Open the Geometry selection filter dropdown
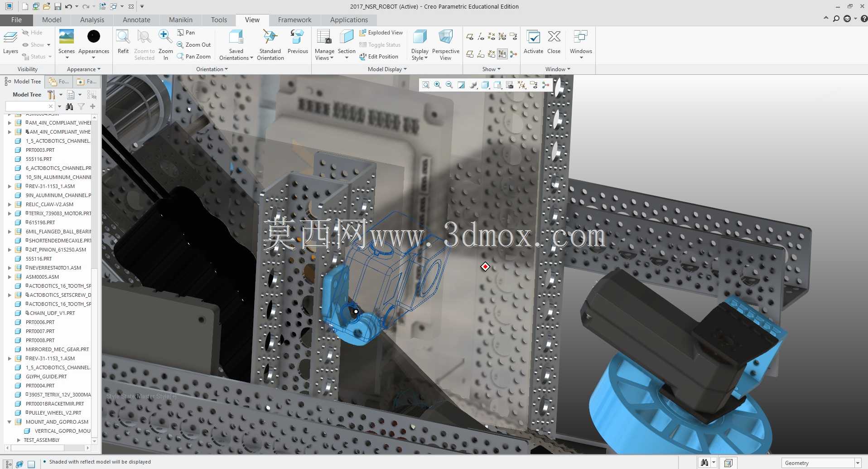 858,463
